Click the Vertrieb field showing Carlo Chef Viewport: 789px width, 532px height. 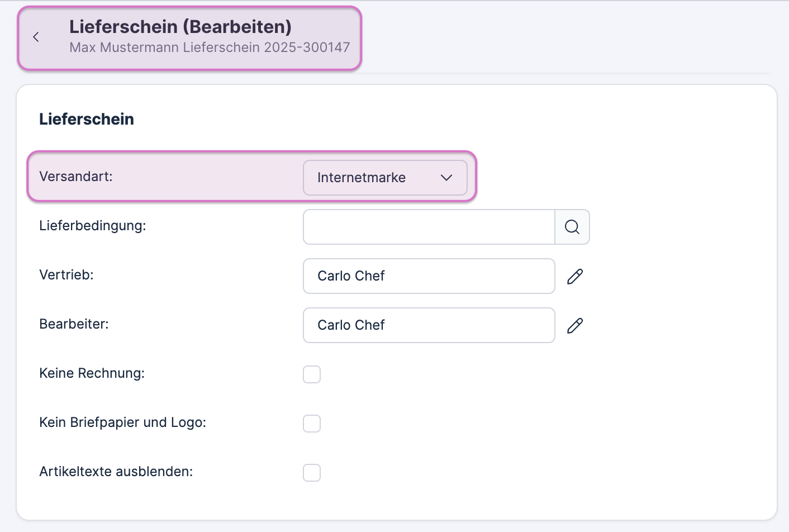click(x=429, y=276)
